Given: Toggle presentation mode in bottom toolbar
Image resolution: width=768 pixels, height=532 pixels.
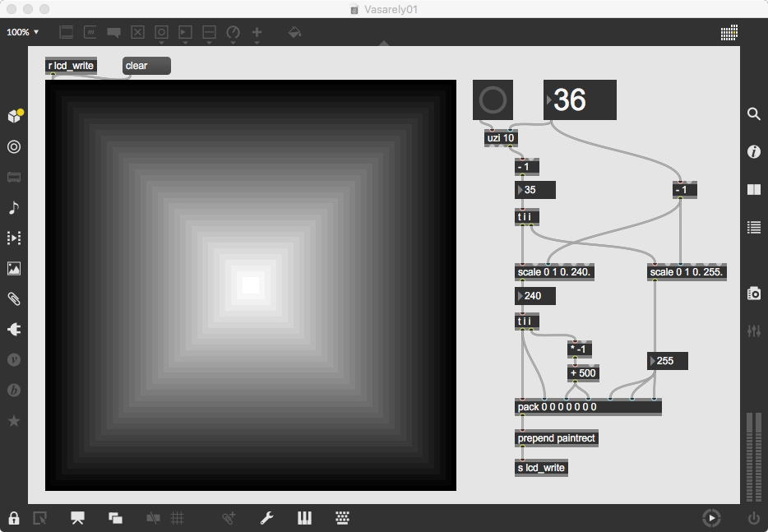Looking at the screenshot, I should (x=77, y=518).
